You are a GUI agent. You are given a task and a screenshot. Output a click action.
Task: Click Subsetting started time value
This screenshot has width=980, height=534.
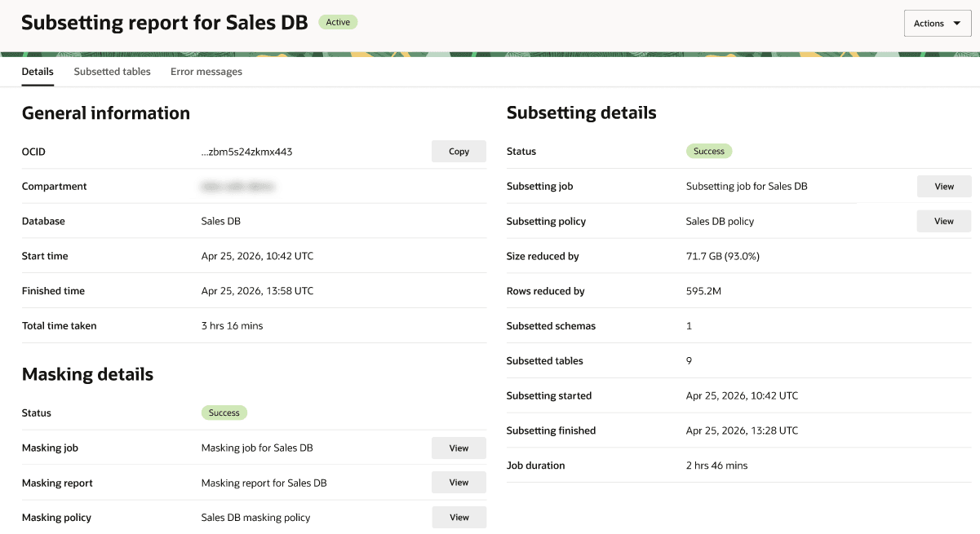(x=742, y=396)
